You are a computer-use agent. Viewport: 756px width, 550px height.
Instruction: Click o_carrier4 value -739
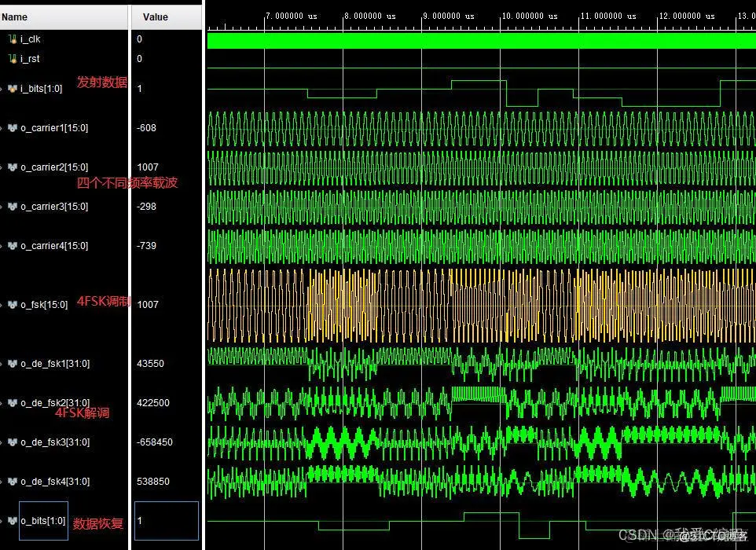pos(146,246)
